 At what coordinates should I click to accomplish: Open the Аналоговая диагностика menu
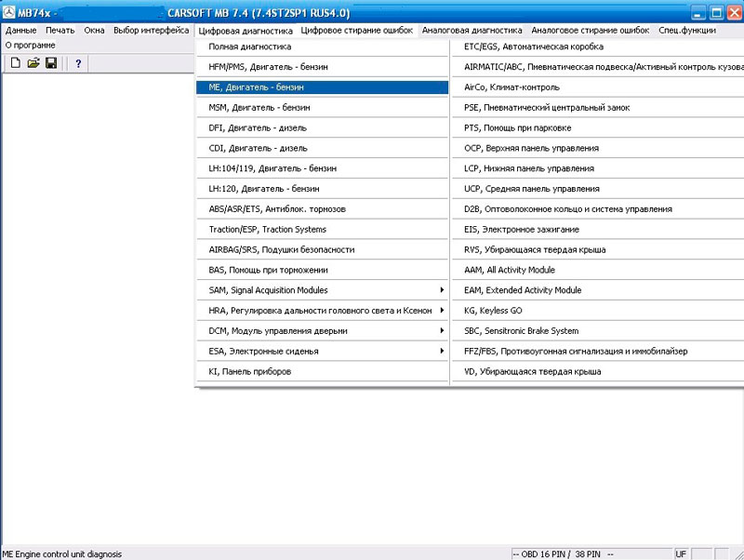tap(472, 31)
